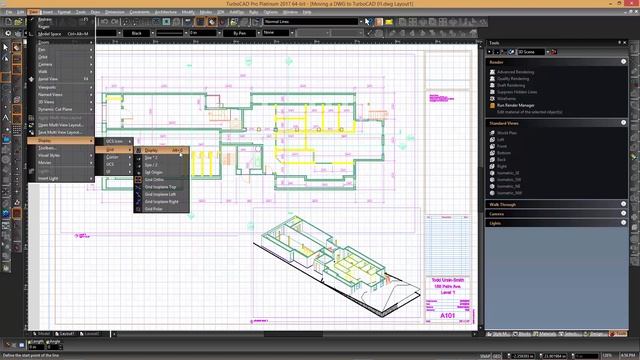
Task: Click the text A tool in left toolbar
Action: (6, 118)
